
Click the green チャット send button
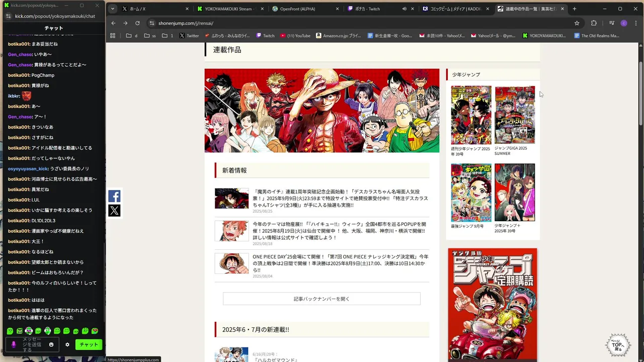click(89, 344)
